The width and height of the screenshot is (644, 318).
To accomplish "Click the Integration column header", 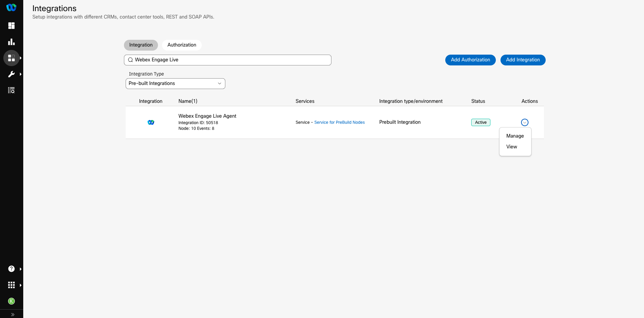I will click(x=151, y=101).
